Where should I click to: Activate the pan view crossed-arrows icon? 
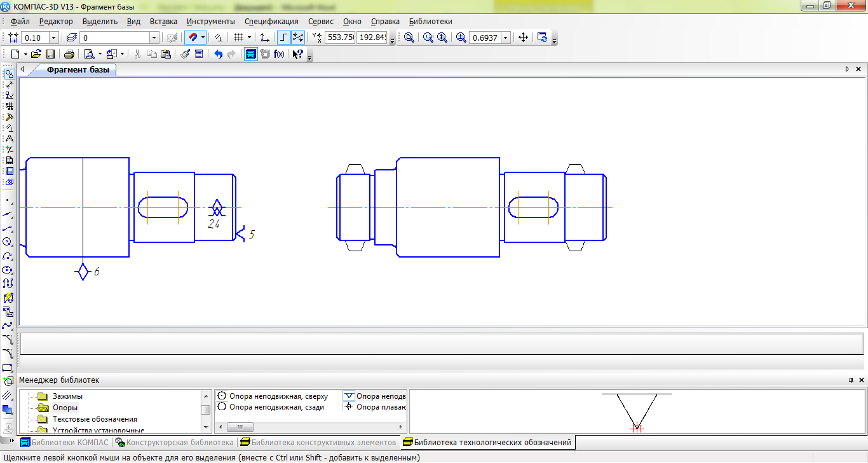point(523,38)
